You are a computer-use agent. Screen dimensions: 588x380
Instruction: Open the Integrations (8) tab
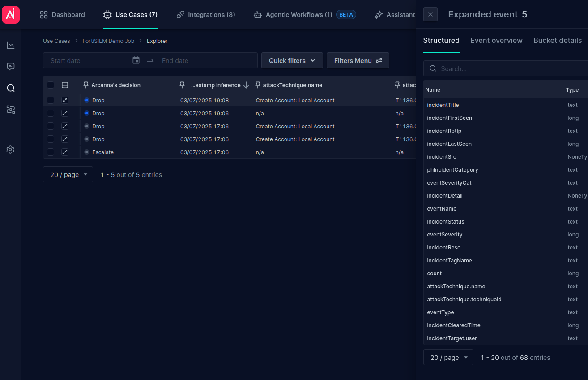(x=206, y=15)
